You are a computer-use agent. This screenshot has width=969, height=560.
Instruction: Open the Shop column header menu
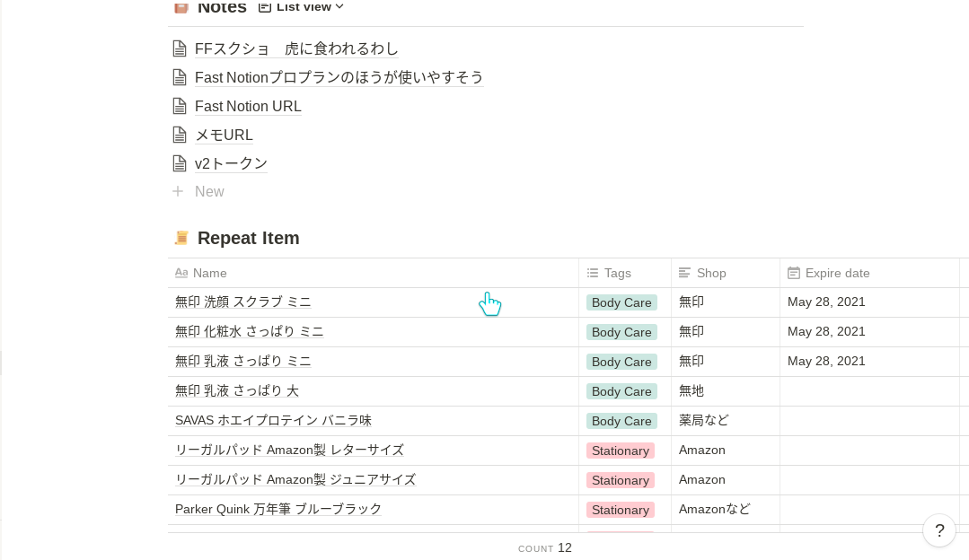coord(726,273)
